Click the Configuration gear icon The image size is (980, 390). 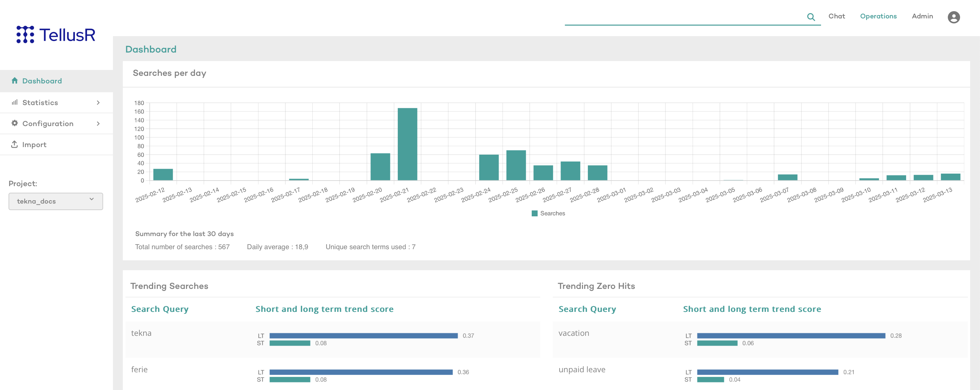pyautogui.click(x=14, y=123)
